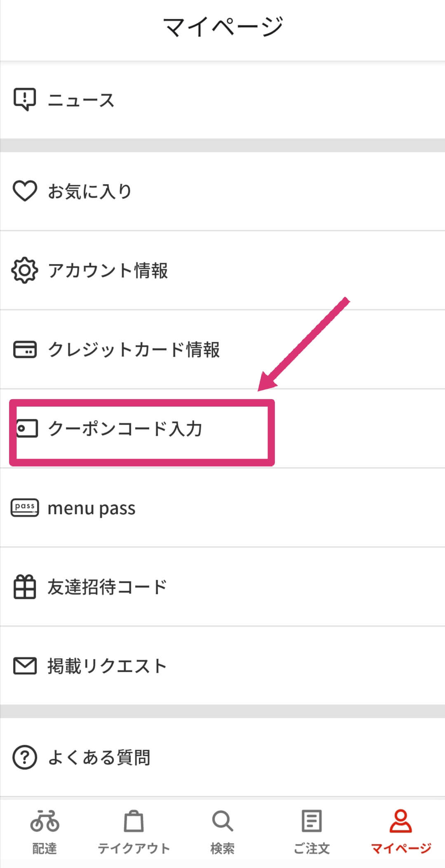The width and height of the screenshot is (445, 868).
Task: Tap the gift box icon
Action: (x=25, y=587)
